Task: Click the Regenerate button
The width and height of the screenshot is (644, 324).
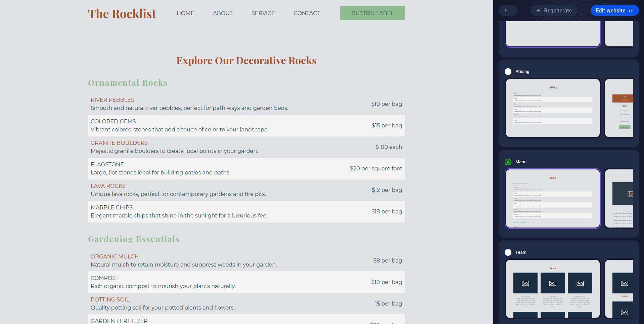Action: (x=553, y=10)
